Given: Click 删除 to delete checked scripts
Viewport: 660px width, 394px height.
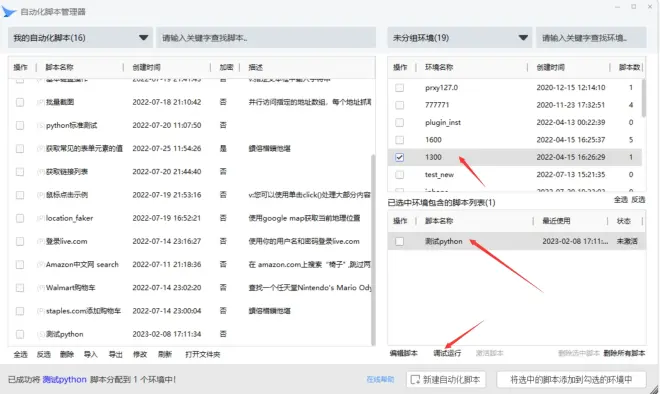Looking at the screenshot, I should pyautogui.click(x=67, y=354).
